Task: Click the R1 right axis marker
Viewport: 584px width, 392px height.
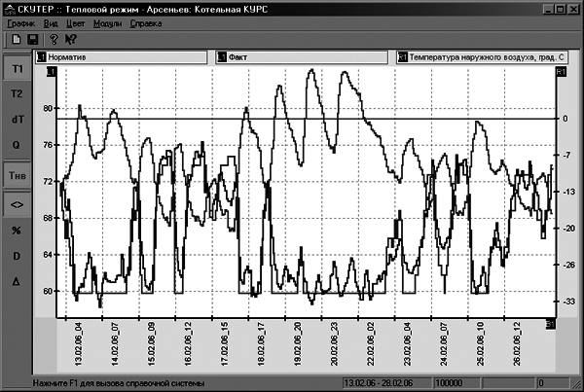Action: [561, 71]
